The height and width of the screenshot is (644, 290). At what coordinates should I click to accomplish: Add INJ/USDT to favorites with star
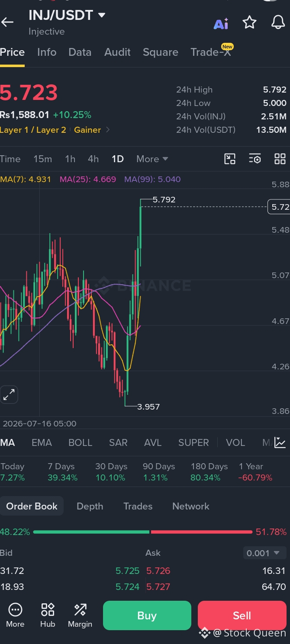(249, 22)
